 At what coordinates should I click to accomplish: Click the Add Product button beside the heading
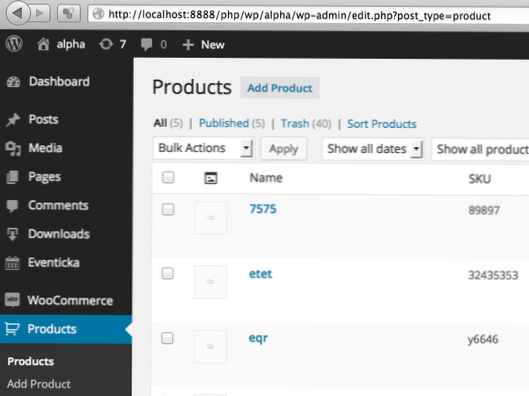280,88
